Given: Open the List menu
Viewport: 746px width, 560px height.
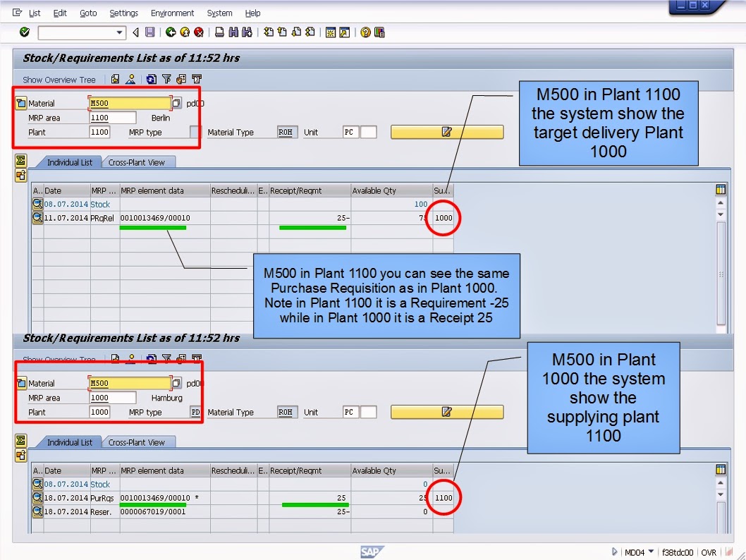Looking at the screenshot, I should coord(35,13).
